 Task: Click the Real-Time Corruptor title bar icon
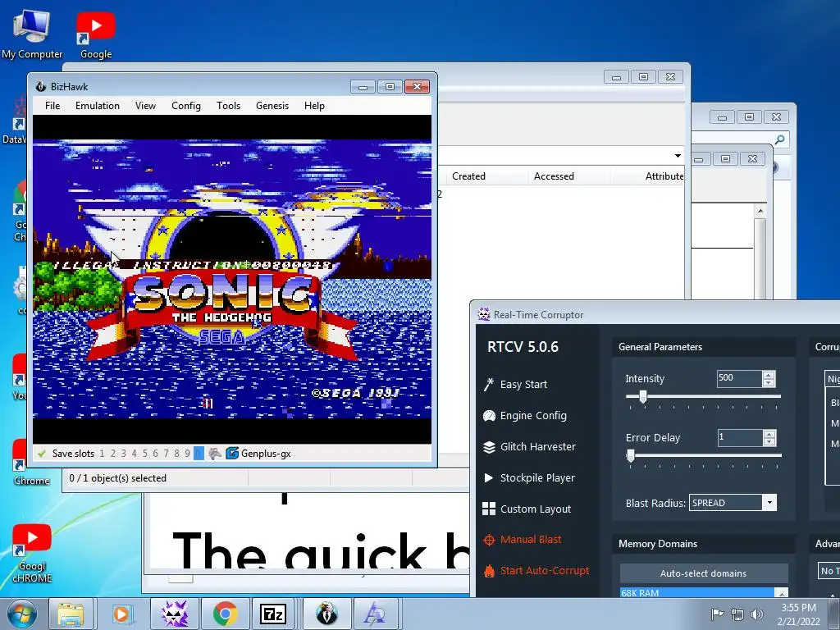484,314
